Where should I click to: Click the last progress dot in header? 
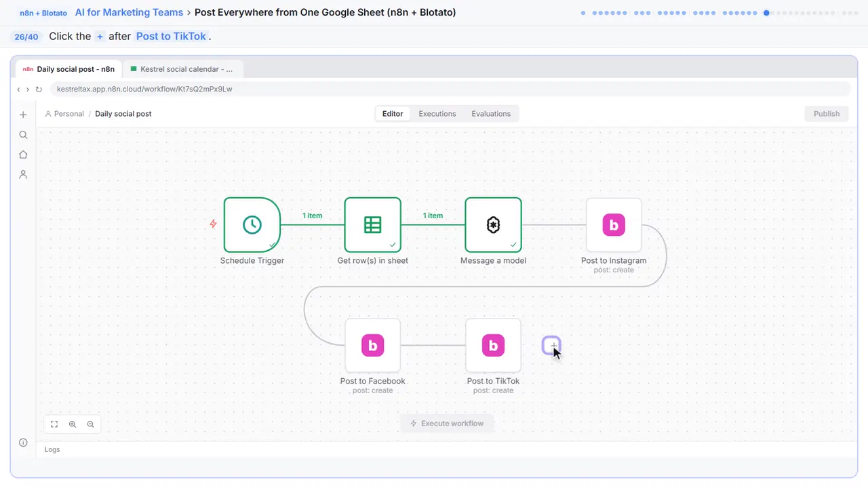coord(854,13)
